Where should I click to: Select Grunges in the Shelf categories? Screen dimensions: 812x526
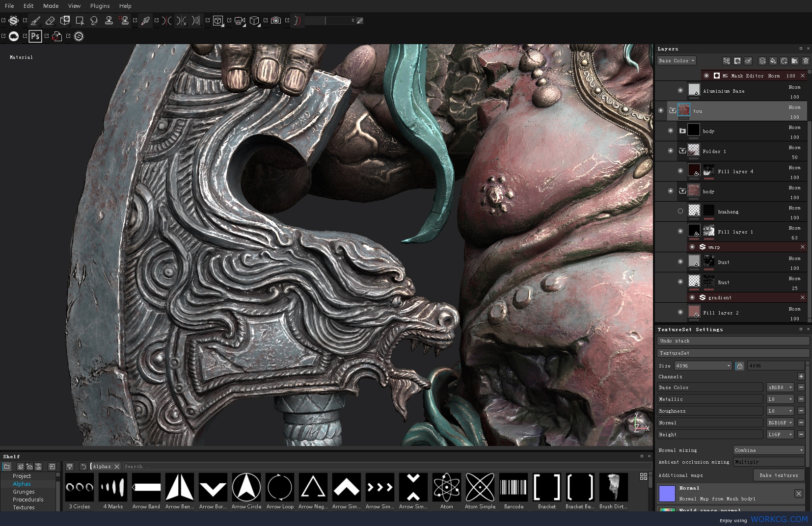[x=24, y=492]
